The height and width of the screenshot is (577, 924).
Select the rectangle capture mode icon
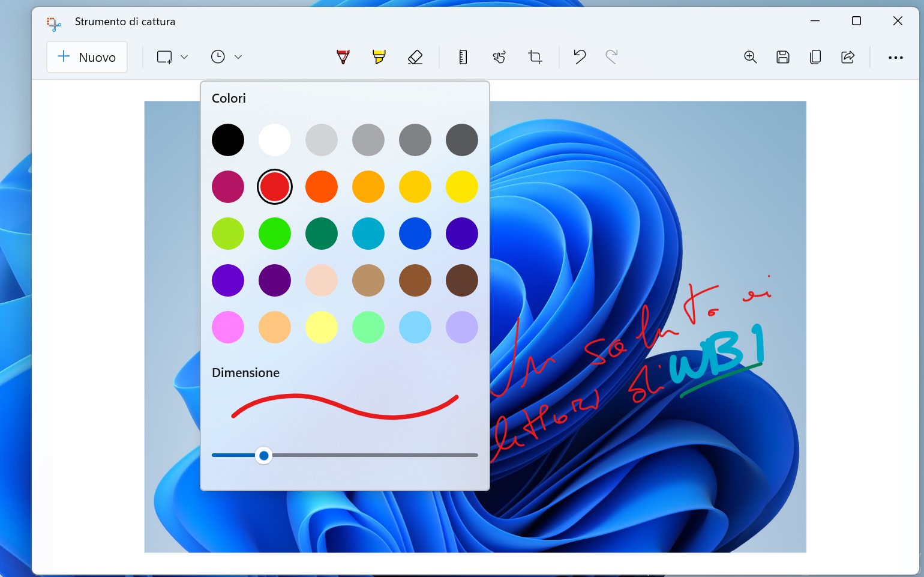point(164,57)
